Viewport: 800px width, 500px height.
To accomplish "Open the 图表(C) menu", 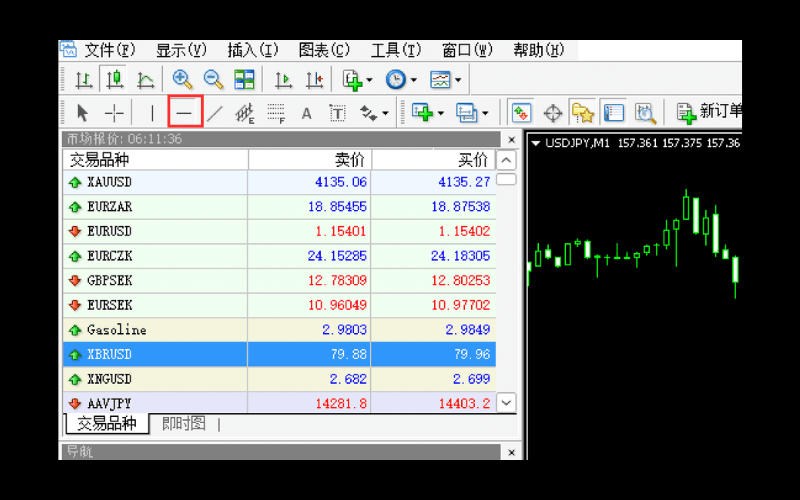I will [324, 50].
